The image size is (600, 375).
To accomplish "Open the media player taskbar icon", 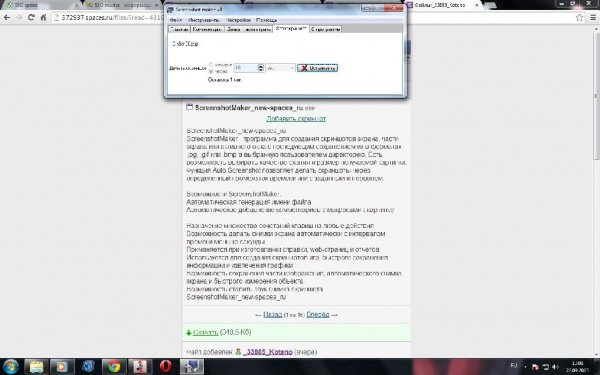I will tap(62, 367).
